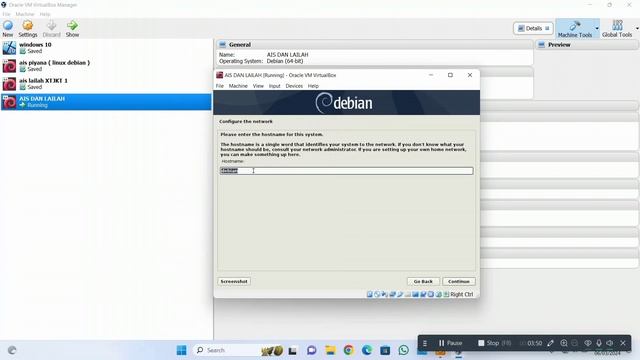This screenshot has width=640, height=360.
Task: Open Task View from the taskbar
Action: point(293,350)
